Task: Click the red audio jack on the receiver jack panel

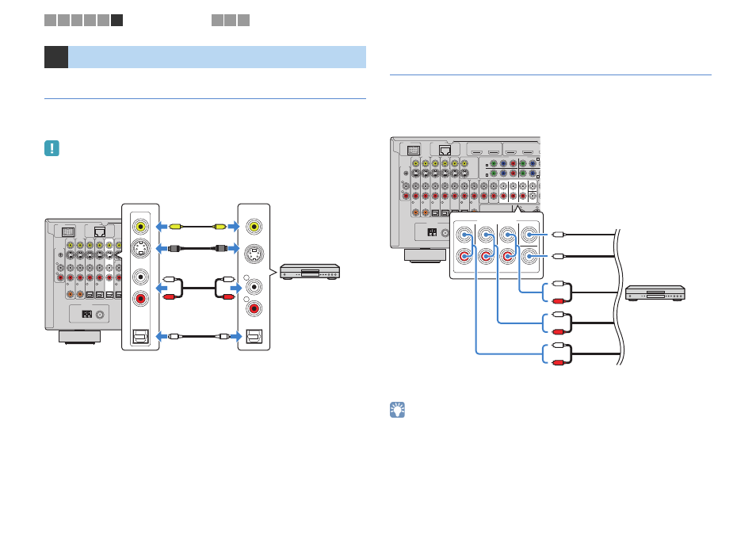Action: pyautogui.click(x=140, y=299)
